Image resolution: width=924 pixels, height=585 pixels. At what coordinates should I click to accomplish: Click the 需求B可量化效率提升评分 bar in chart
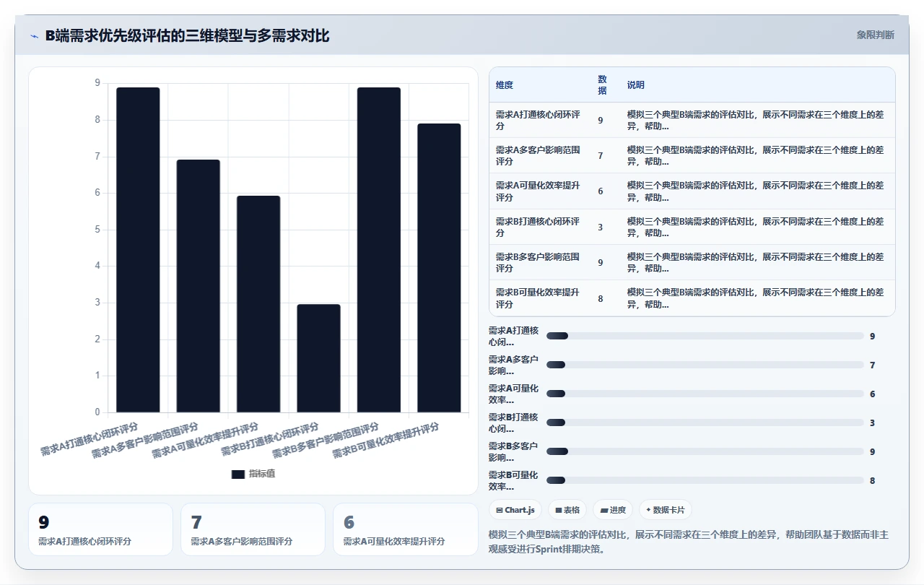[439, 268]
